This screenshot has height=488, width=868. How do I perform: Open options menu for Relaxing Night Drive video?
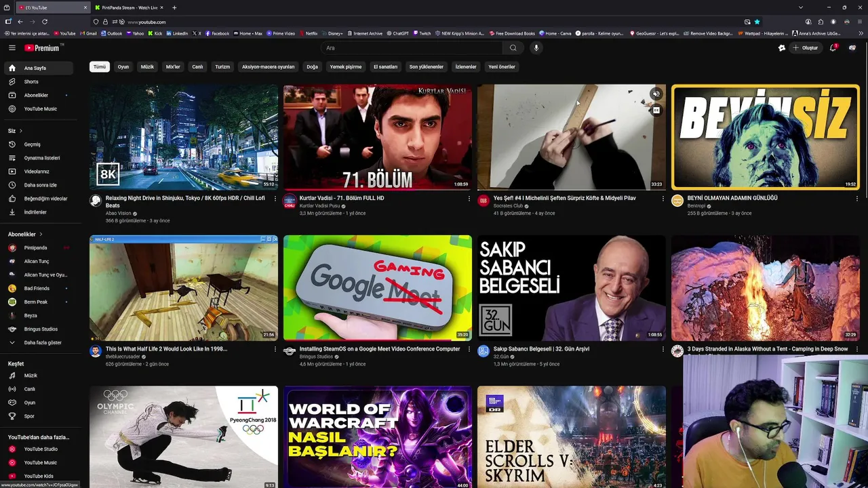(x=275, y=199)
